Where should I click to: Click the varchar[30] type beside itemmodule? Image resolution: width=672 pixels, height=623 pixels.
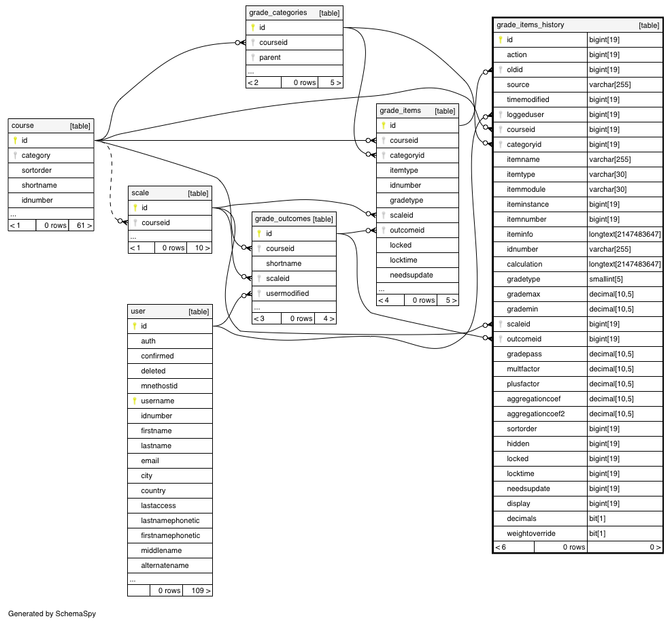pyautogui.click(x=607, y=189)
